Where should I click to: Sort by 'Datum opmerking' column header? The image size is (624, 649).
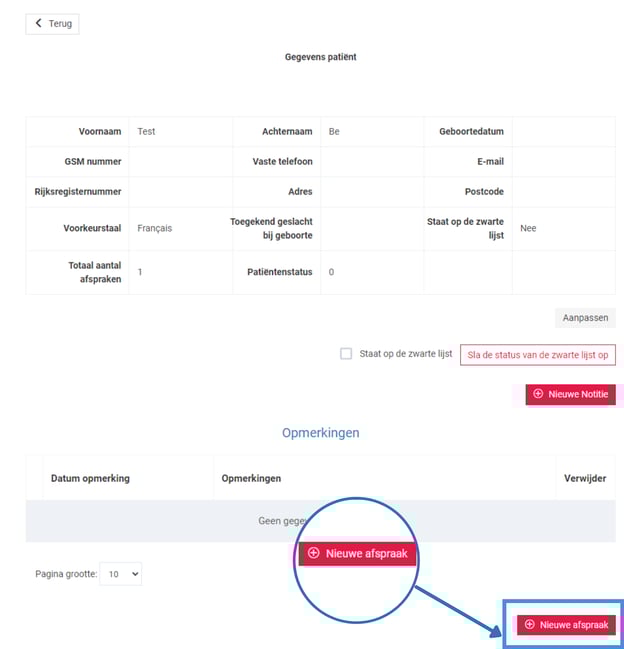coord(90,478)
